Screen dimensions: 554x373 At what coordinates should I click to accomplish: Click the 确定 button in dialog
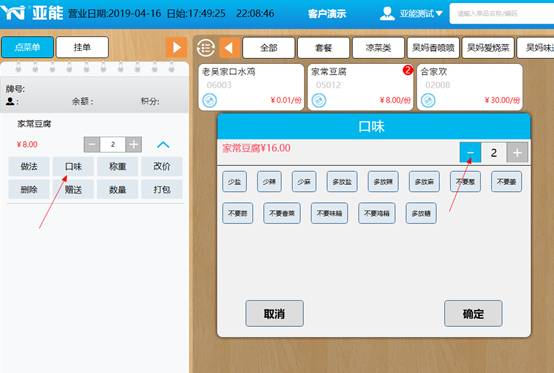473,313
